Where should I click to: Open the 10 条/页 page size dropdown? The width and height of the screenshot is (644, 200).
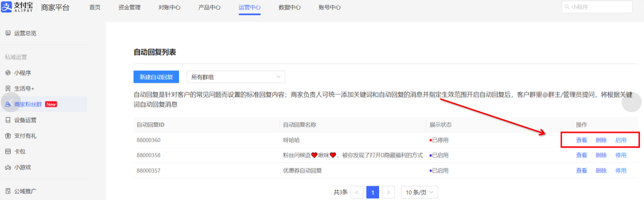coord(419,193)
